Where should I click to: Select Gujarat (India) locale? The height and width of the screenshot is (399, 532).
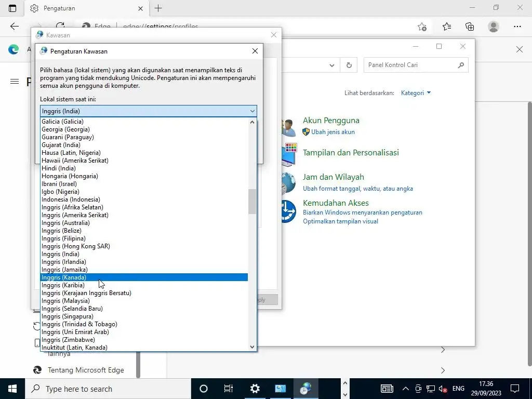(144, 145)
